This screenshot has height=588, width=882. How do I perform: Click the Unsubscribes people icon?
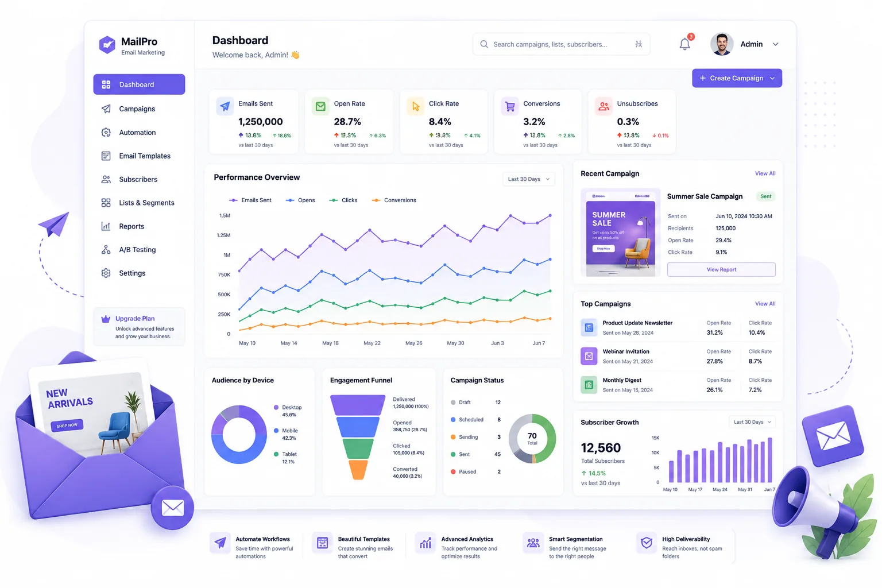click(x=604, y=106)
